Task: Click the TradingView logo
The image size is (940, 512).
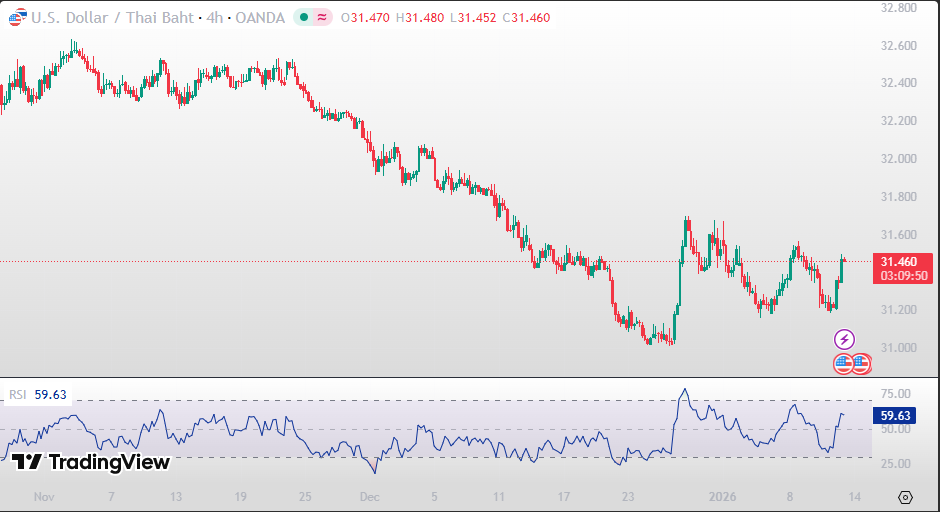Action: pyautogui.click(x=91, y=462)
